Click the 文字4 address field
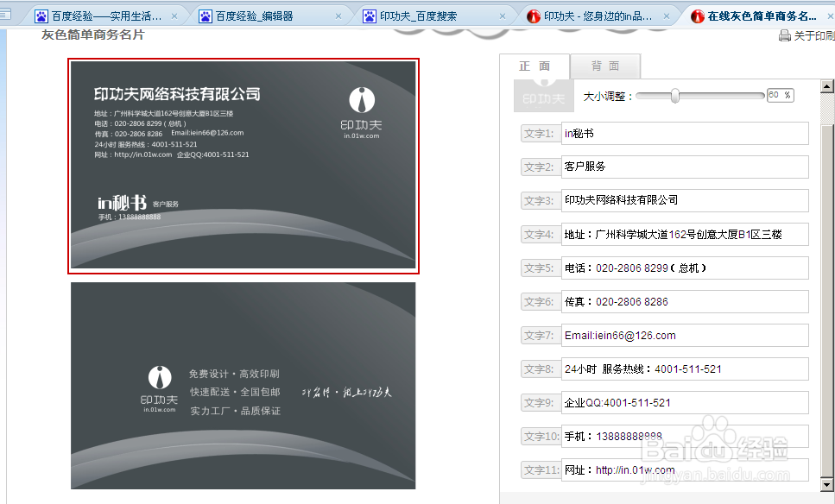Image resolution: width=835 pixels, height=504 pixels. pyautogui.click(x=685, y=234)
